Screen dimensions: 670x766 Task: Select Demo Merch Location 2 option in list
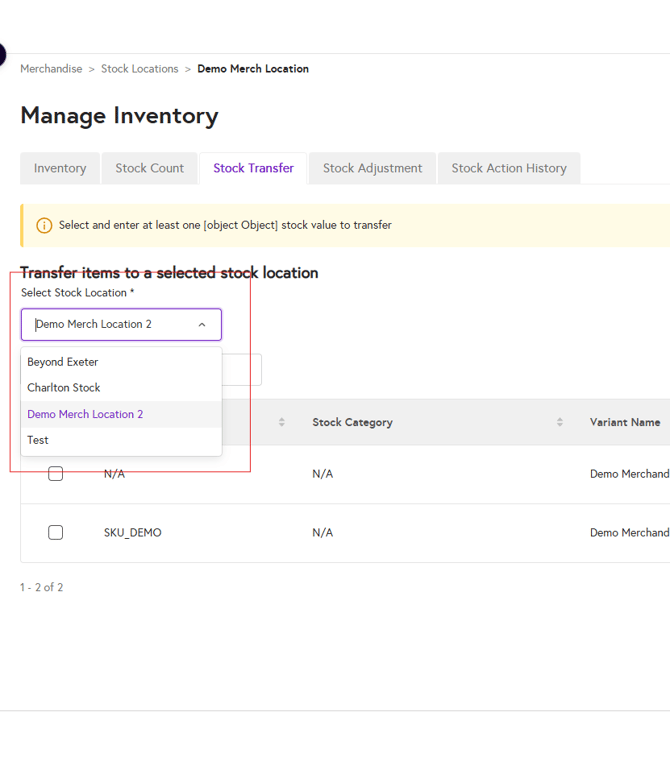point(85,414)
